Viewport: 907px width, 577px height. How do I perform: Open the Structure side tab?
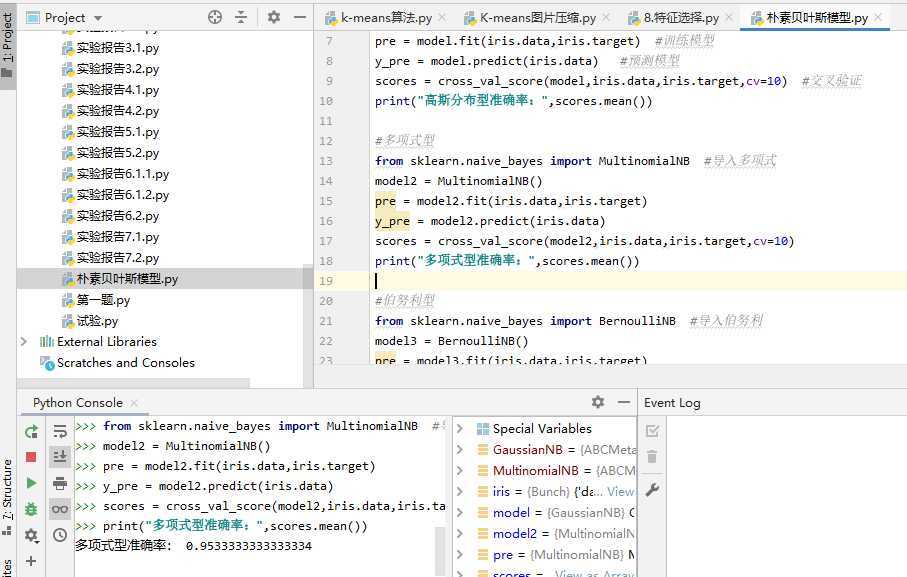coord(8,497)
